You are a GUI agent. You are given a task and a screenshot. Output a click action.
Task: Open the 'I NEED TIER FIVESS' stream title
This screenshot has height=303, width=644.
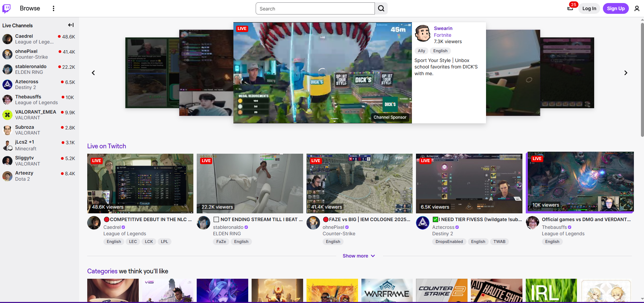coord(477,219)
